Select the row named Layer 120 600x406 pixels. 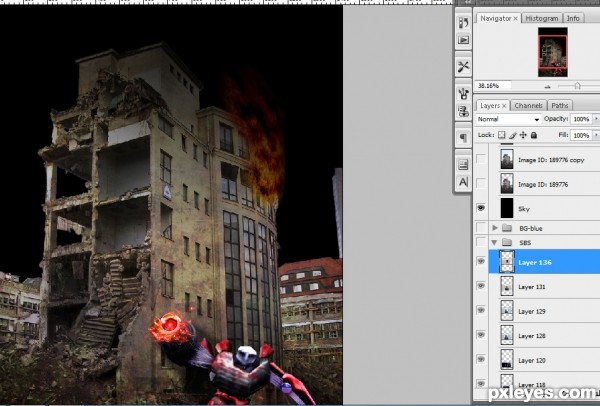point(544,360)
